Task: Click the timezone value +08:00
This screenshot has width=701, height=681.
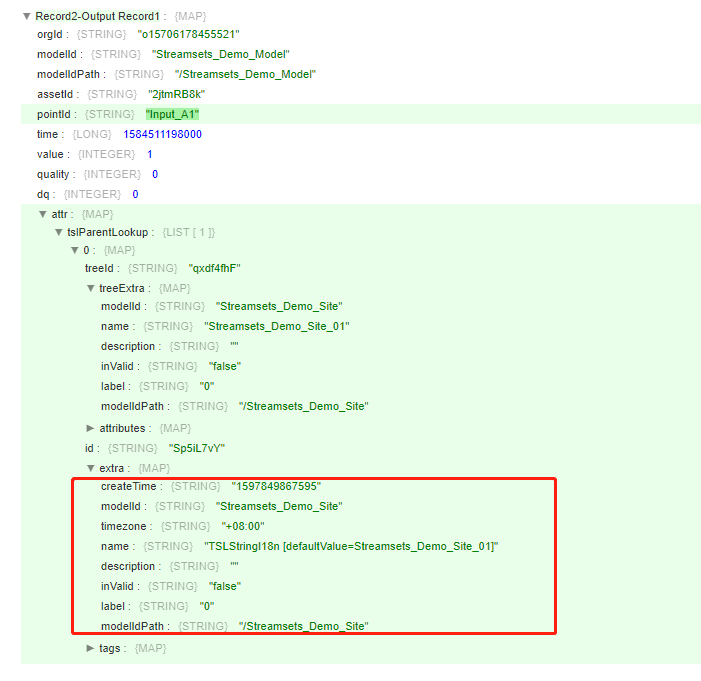Action: point(243,526)
